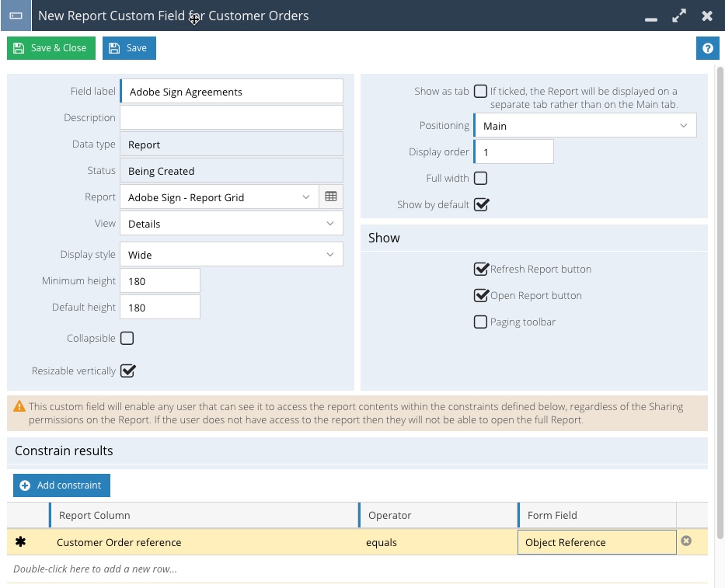Click the help question mark icon

(707, 48)
